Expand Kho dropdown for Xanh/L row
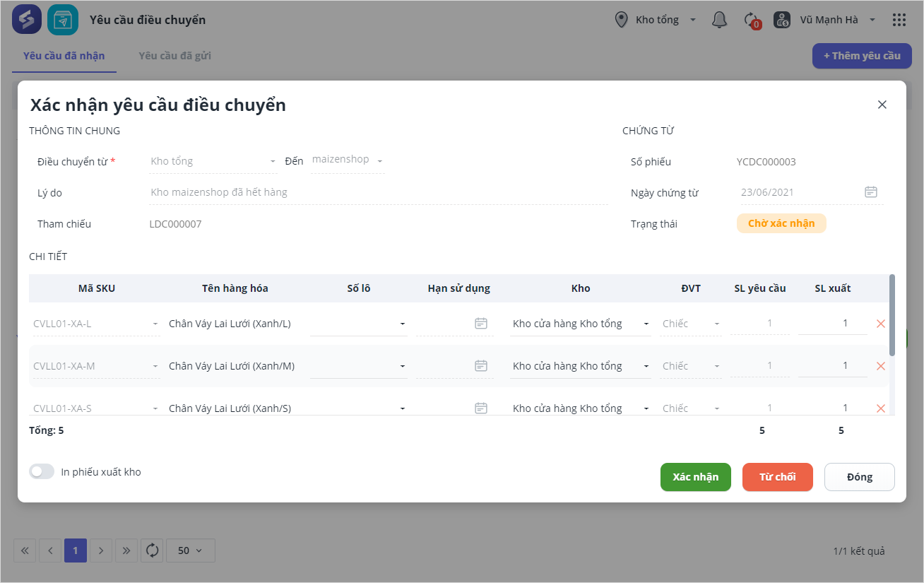924x583 pixels. [x=646, y=324]
